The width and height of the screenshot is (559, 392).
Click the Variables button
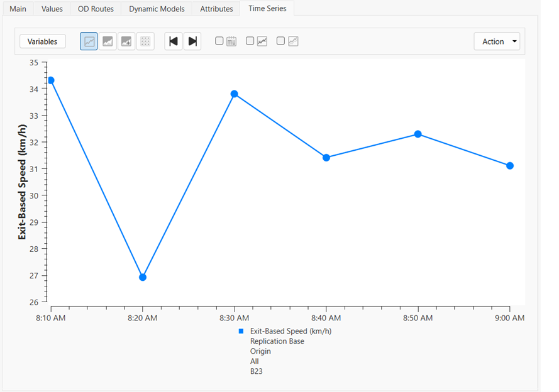coord(43,41)
